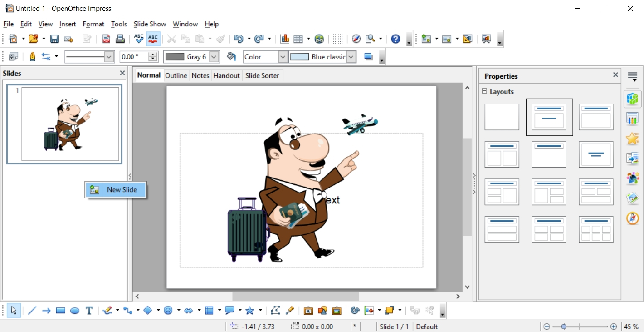Click the Area fill bucket icon
Screen dimensions: 644x332
coord(231,57)
